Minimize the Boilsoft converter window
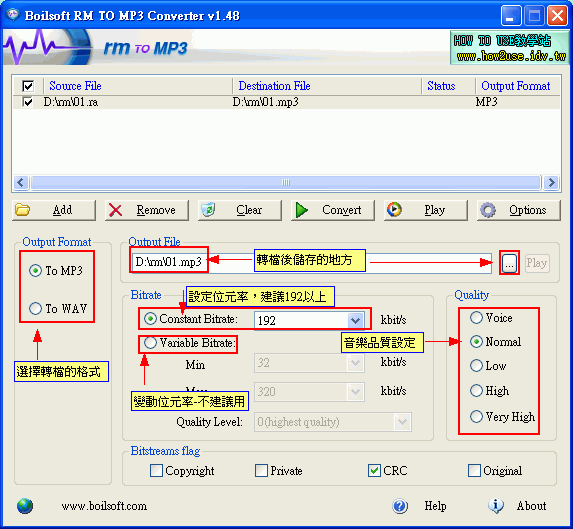 tap(511, 16)
